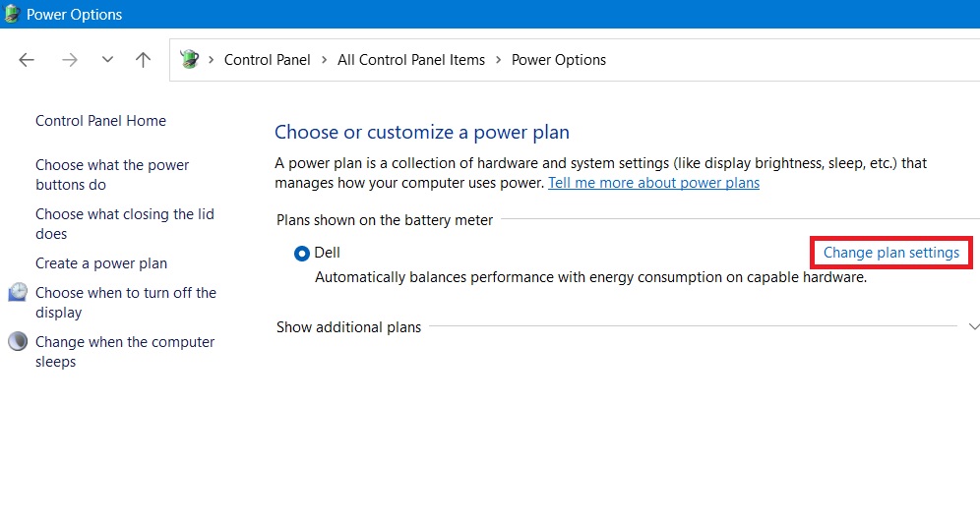This screenshot has width=980, height=521.
Task: Click the Dell plan name label
Action: (x=327, y=253)
